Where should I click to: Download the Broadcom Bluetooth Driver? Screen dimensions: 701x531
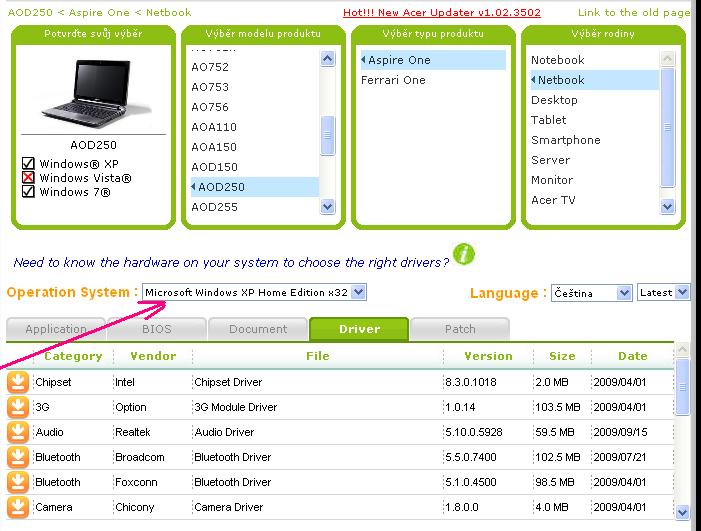[x=17, y=457]
